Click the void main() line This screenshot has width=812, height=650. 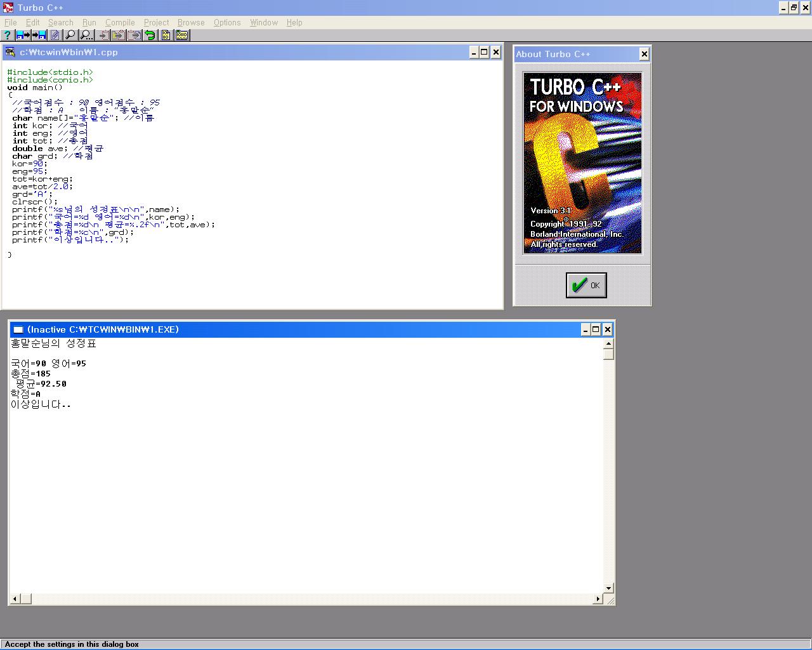35,88
